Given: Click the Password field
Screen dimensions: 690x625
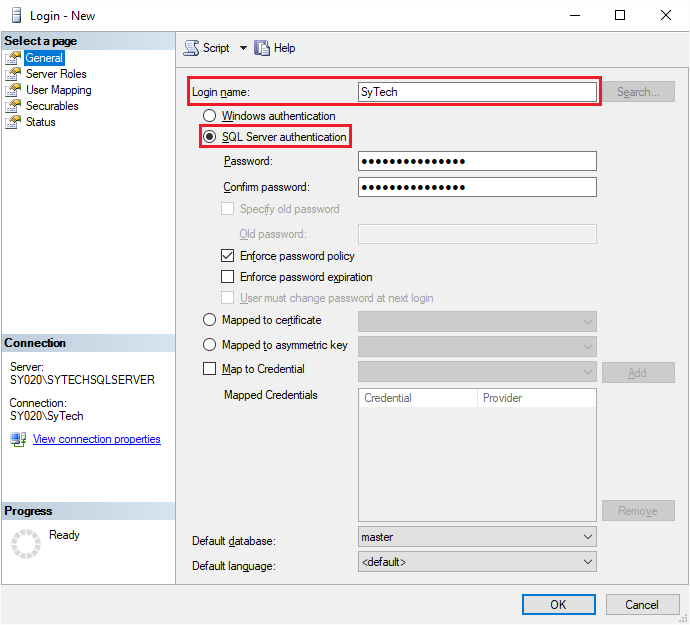Looking at the screenshot, I should click(x=477, y=161).
